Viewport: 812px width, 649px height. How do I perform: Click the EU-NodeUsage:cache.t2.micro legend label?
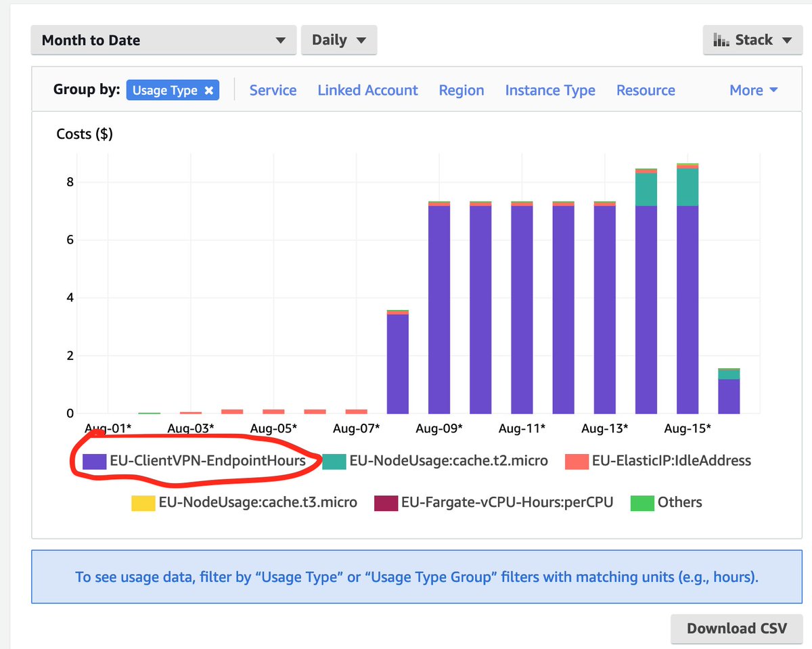449,461
